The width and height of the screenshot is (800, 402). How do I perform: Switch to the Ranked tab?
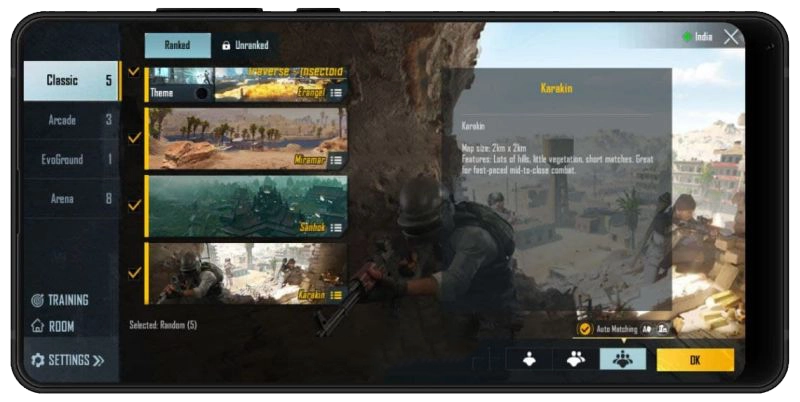point(178,45)
